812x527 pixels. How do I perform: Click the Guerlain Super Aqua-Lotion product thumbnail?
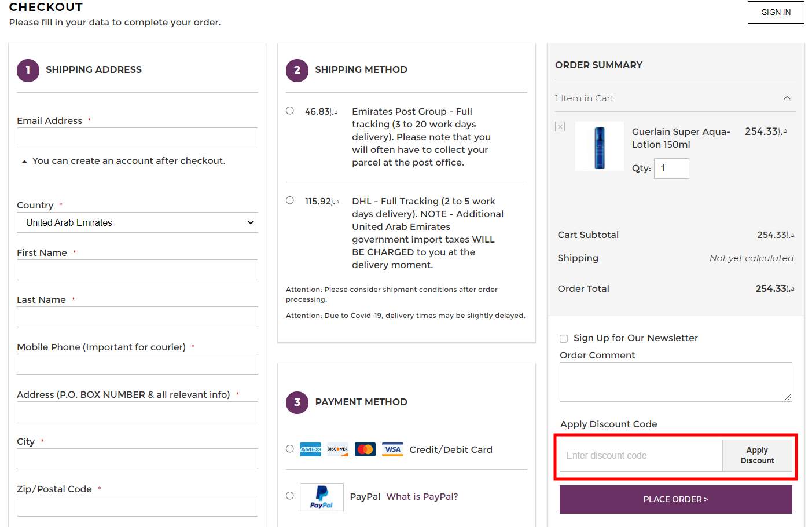(x=599, y=146)
